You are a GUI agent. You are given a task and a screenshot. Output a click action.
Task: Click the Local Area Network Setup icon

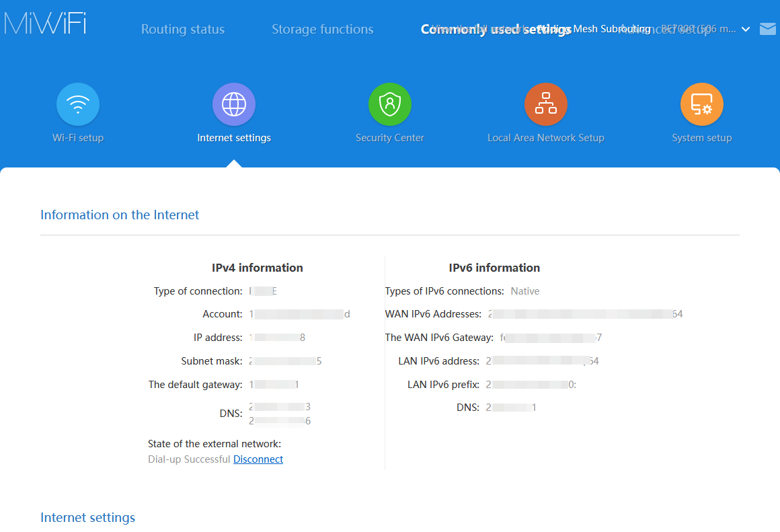tap(545, 104)
